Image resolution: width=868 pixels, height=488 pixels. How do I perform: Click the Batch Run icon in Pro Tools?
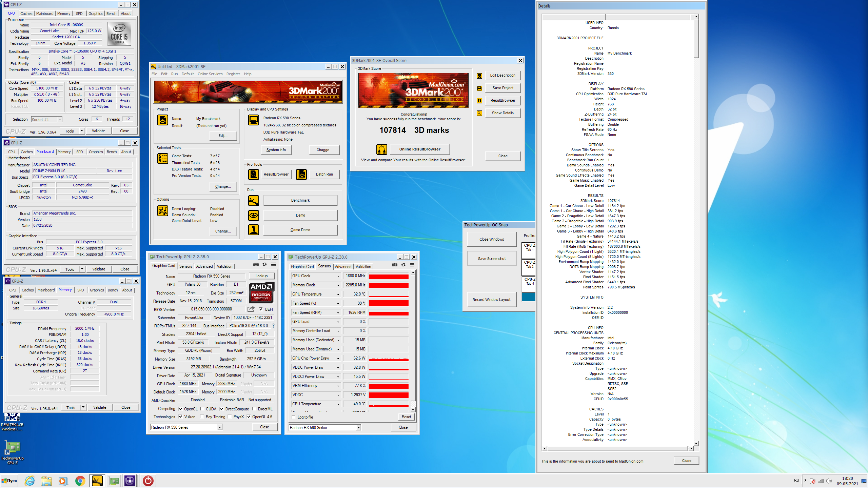301,174
